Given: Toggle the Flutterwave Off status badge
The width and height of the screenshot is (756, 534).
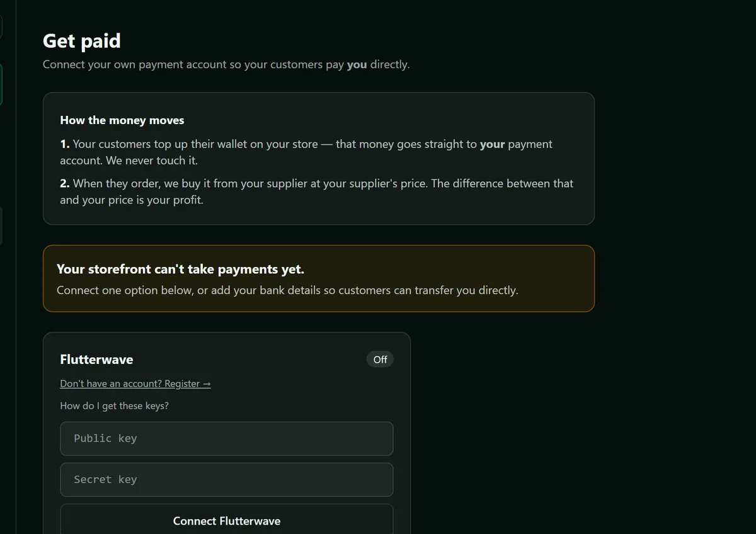Looking at the screenshot, I should click(x=380, y=360).
